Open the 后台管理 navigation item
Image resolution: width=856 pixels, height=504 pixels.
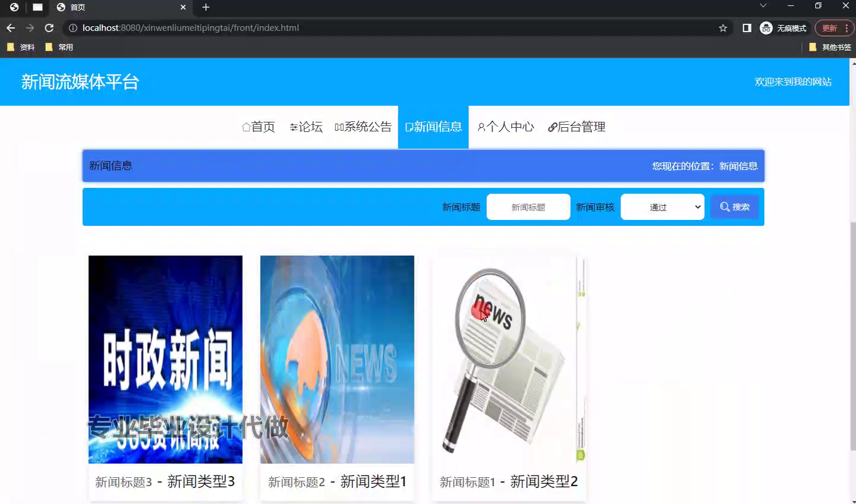[x=577, y=127]
